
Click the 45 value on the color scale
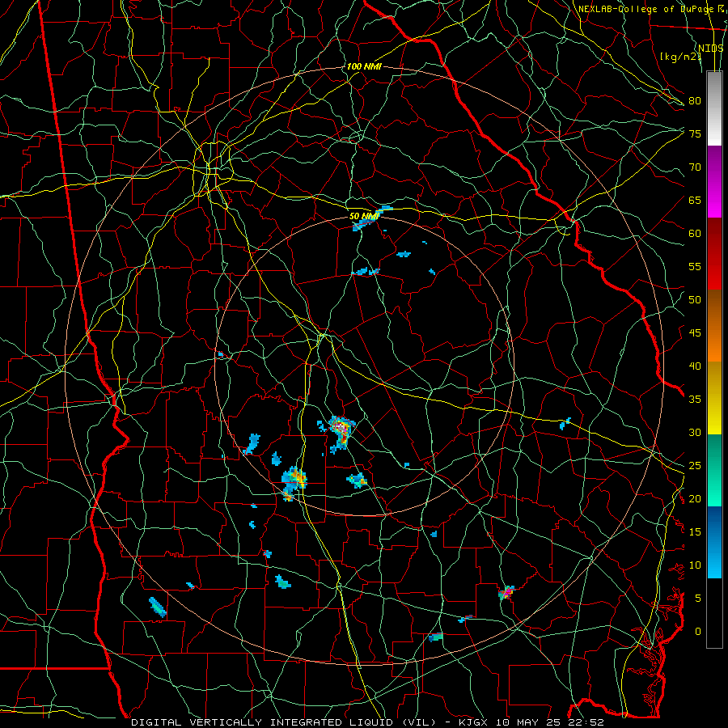(x=695, y=333)
